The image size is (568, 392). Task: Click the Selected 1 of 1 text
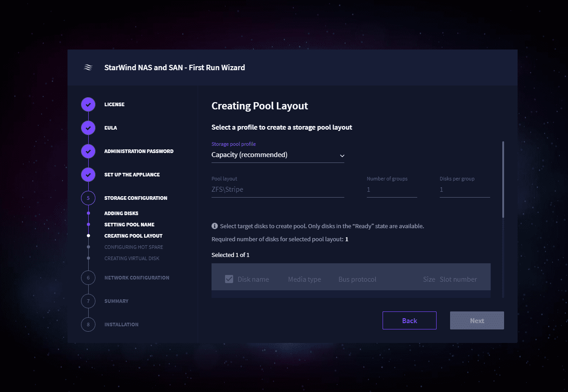pyautogui.click(x=230, y=255)
